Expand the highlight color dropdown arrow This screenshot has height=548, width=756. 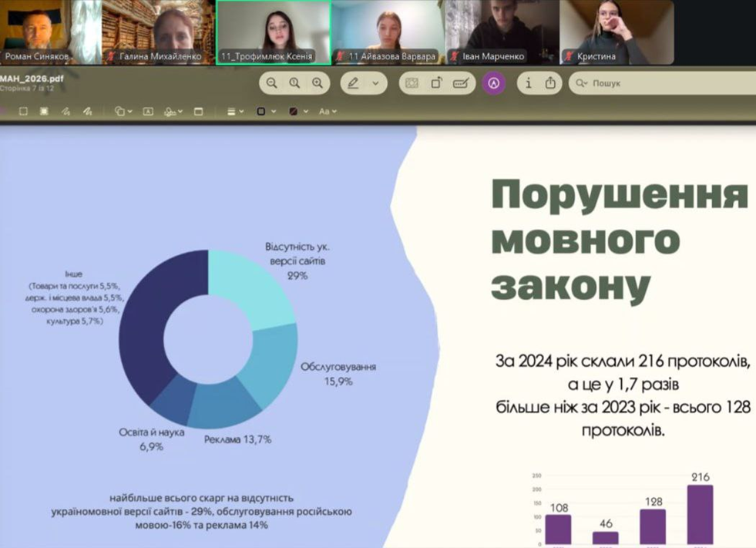376,83
